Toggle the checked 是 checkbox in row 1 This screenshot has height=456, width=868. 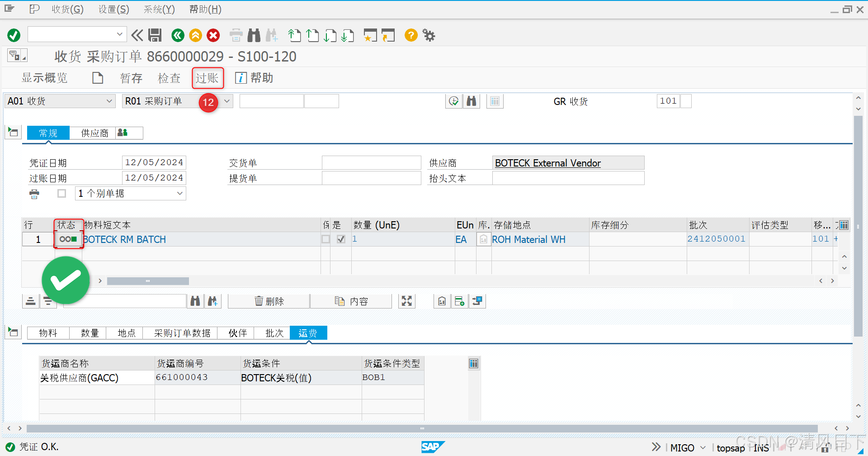click(x=341, y=239)
